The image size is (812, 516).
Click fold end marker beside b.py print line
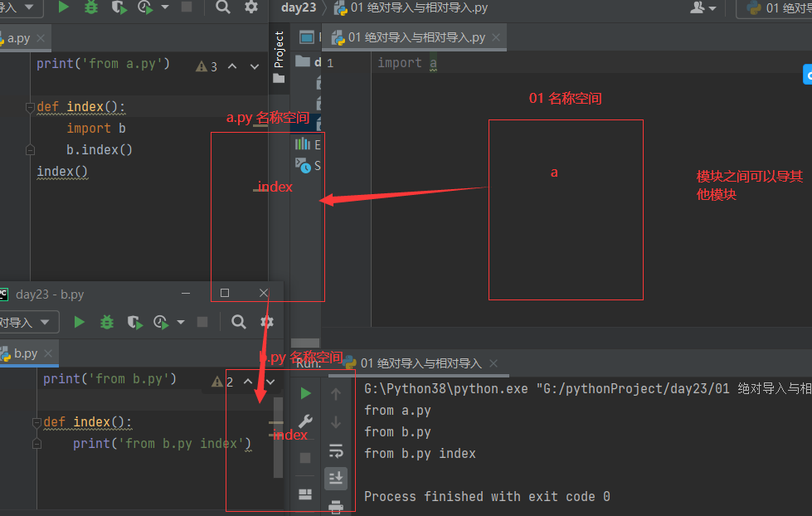pos(36,444)
